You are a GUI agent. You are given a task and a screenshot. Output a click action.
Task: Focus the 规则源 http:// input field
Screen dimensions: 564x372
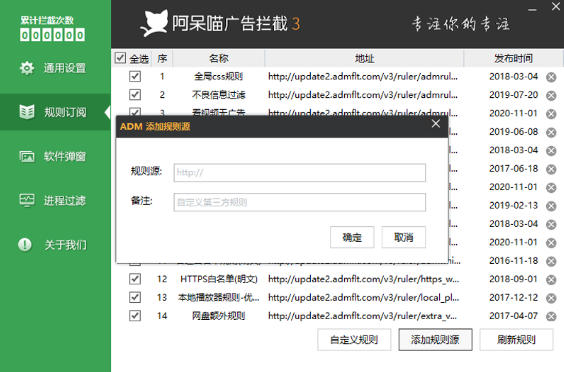pos(300,173)
